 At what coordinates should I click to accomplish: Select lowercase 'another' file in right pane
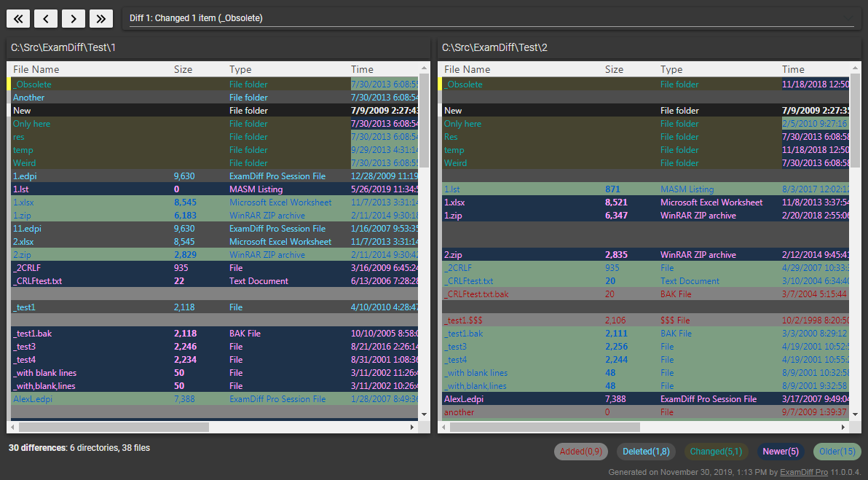644,412
